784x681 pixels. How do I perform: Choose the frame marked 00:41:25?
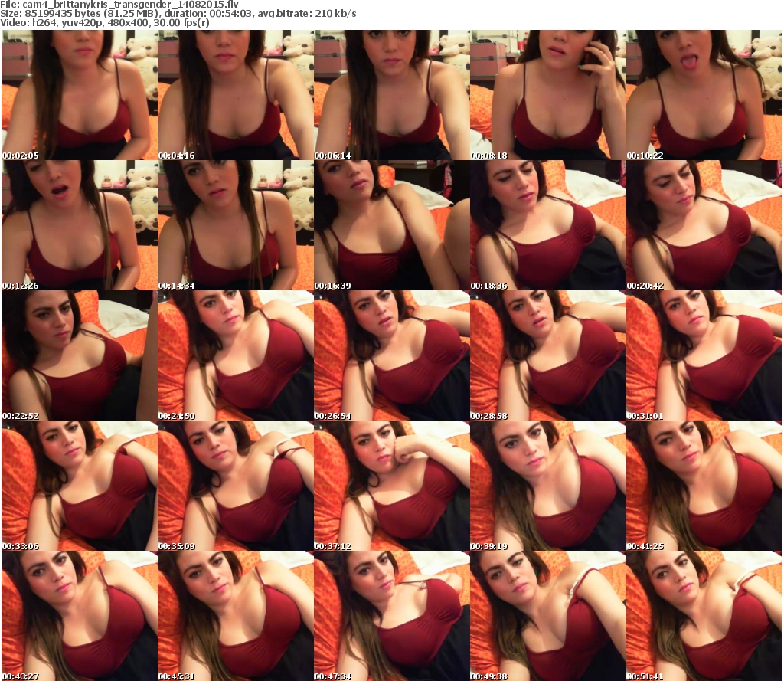point(704,486)
